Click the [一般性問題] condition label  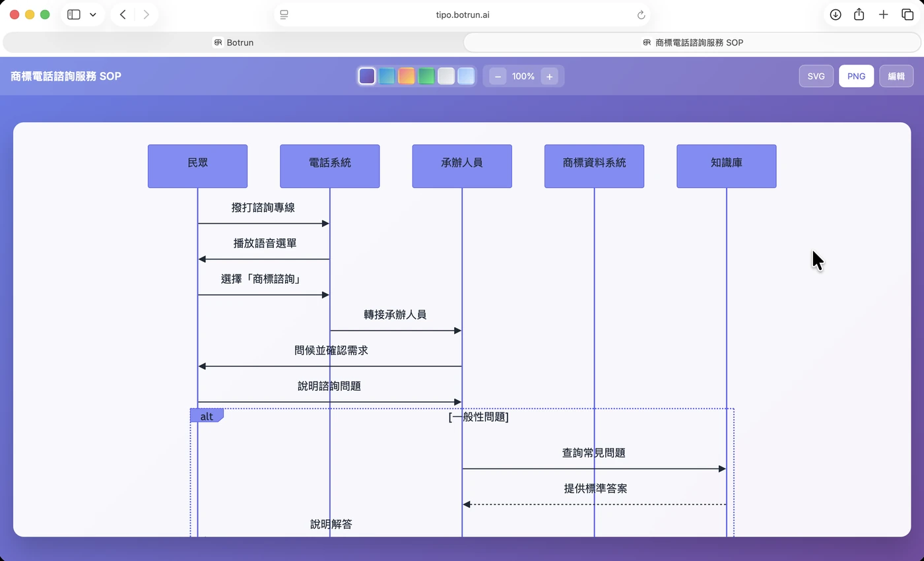point(478,416)
